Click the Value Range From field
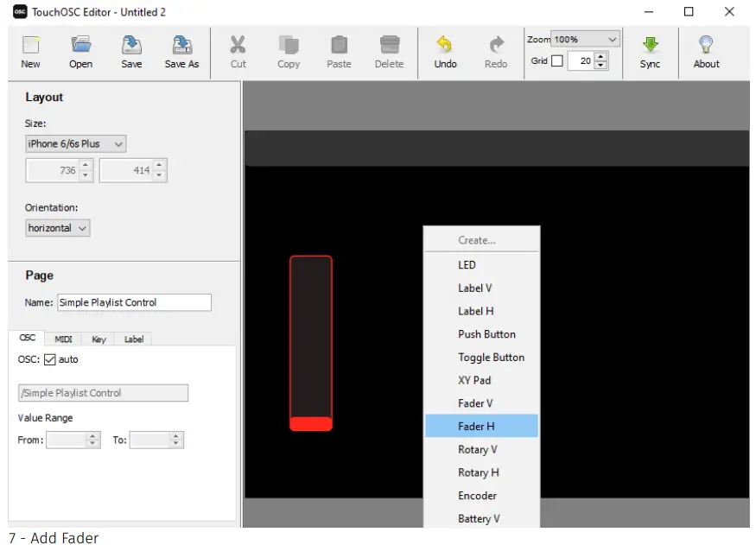756x545 pixels. click(x=67, y=440)
